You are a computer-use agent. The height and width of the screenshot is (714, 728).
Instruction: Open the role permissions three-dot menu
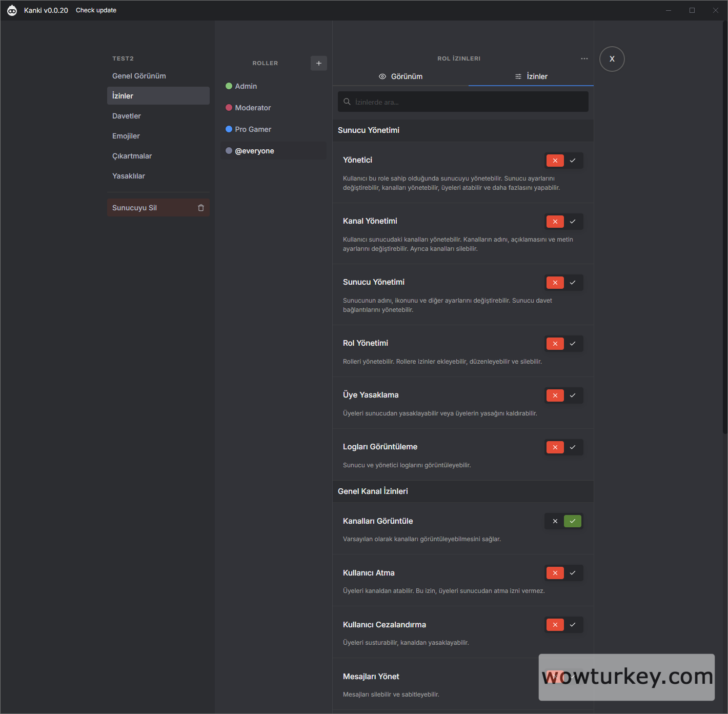pyautogui.click(x=584, y=58)
